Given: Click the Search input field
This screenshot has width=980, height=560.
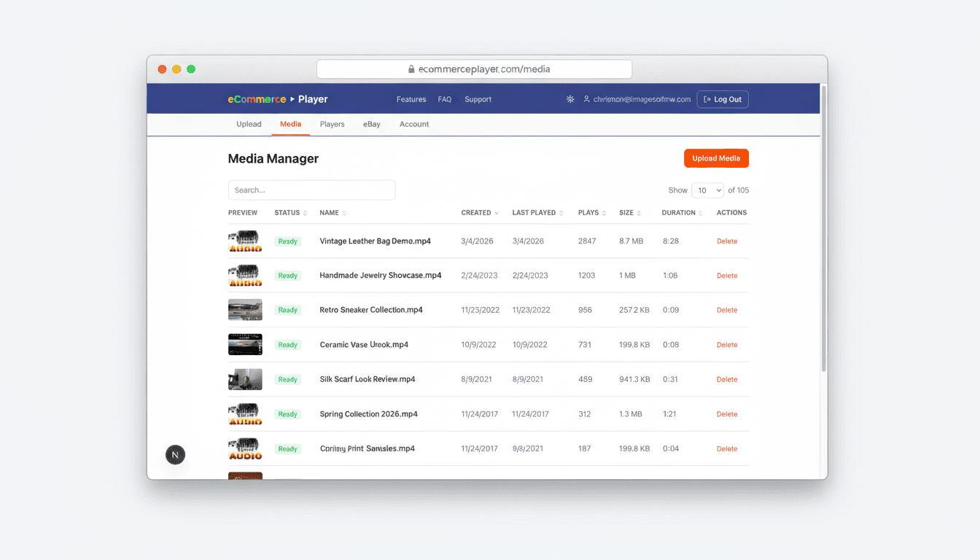Looking at the screenshot, I should [311, 190].
